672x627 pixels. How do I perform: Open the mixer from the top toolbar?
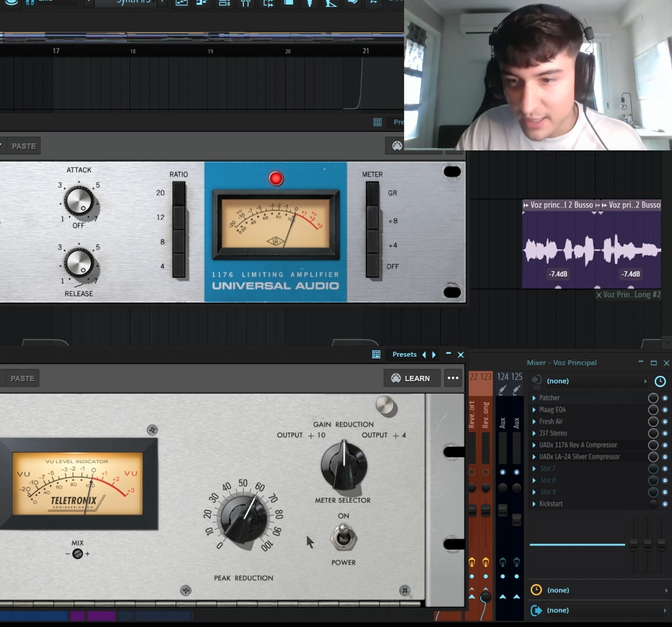(245, 3)
